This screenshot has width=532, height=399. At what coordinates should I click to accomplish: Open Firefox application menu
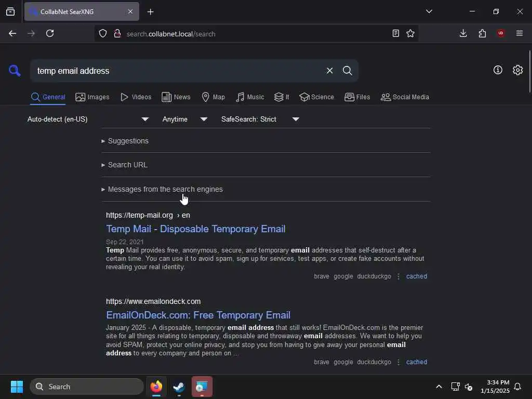pos(520,33)
